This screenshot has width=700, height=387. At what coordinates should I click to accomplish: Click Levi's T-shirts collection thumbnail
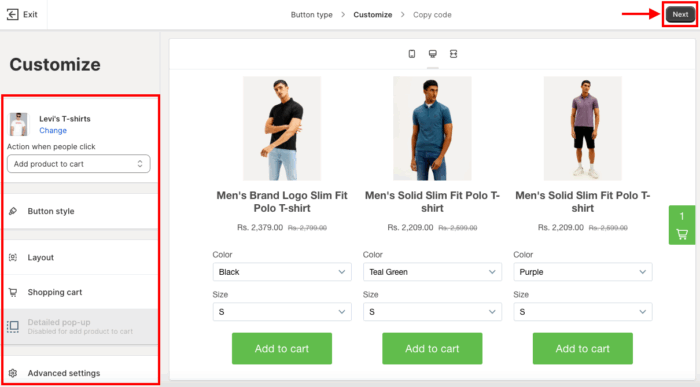[18, 124]
